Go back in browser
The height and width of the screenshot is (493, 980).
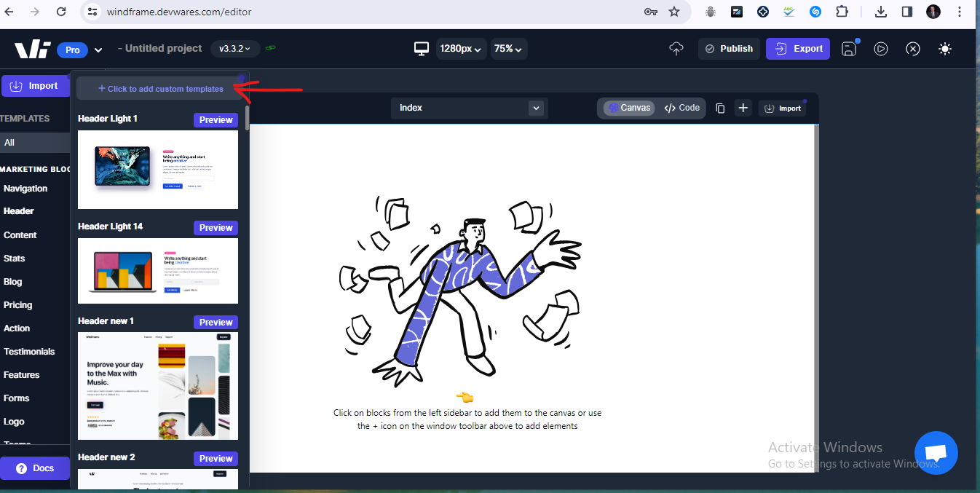tap(9, 12)
